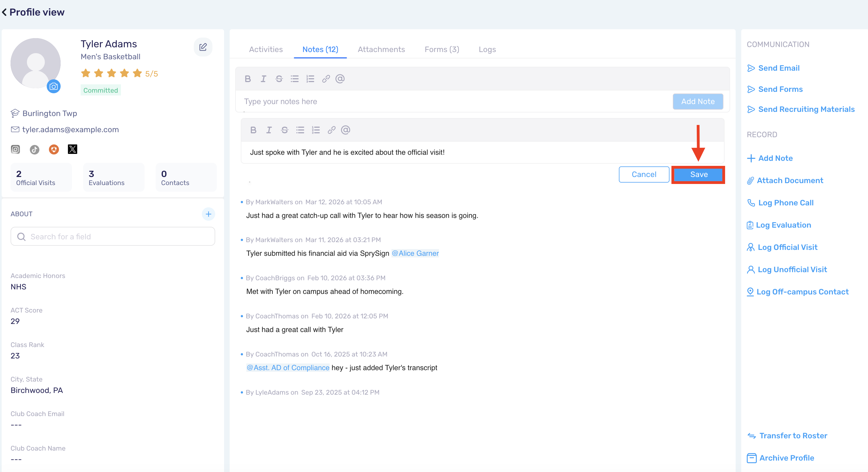This screenshot has height=472, width=868.
Task: Click Log Evaluation
Action: click(779, 225)
